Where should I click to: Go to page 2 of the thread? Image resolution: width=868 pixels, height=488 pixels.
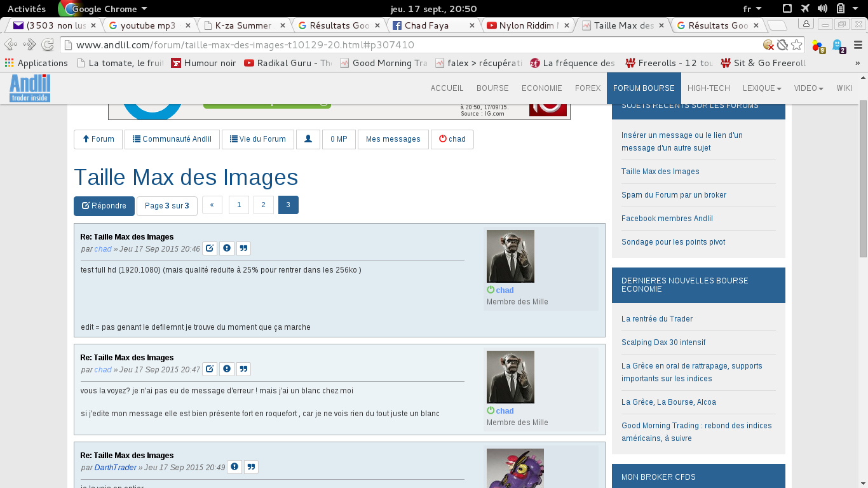(x=264, y=205)
